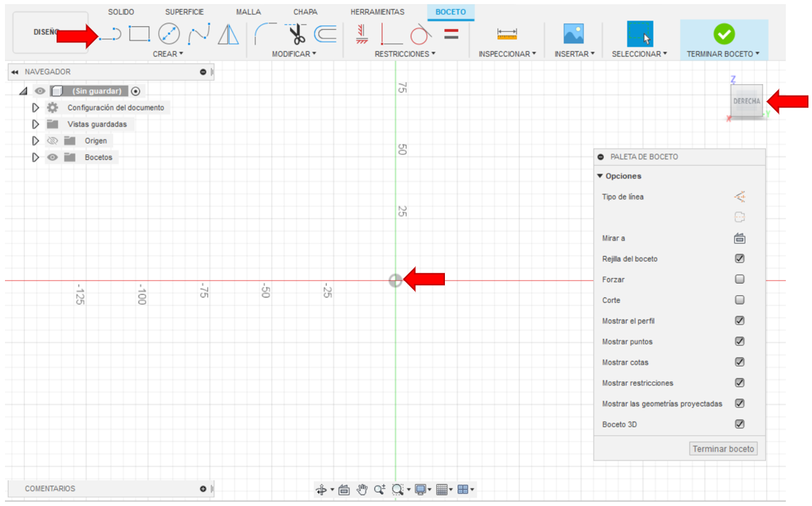Toggle Mostrar cotas checkbox
Screen dimensions: 812x506
coord(740,362)
